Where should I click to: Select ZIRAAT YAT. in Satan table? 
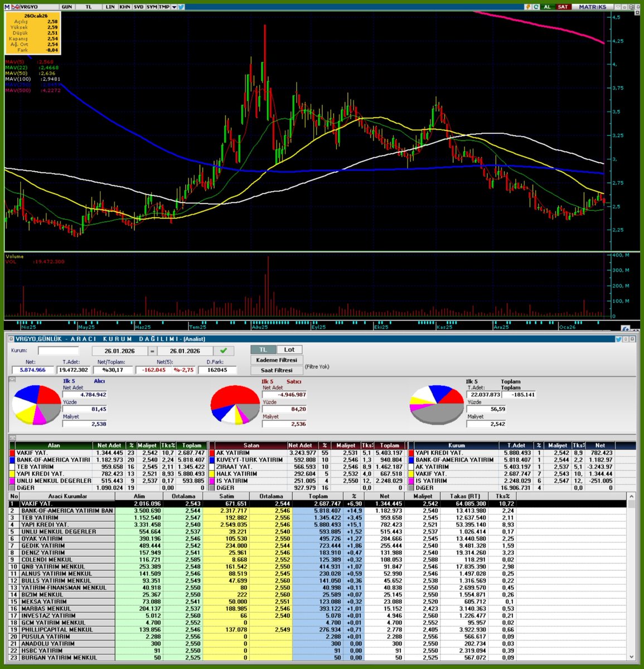pyautogui.click(x=307, y=467)
